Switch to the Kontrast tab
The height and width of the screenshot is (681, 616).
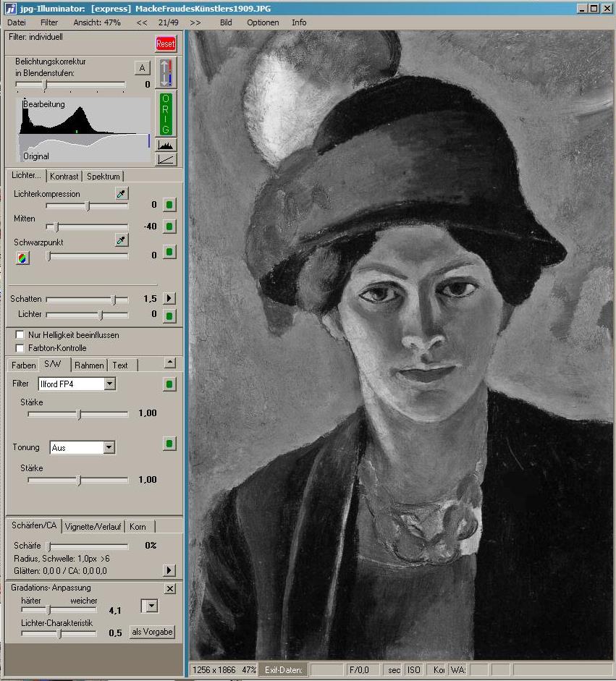pyautogui.click(x=64, y=176)
